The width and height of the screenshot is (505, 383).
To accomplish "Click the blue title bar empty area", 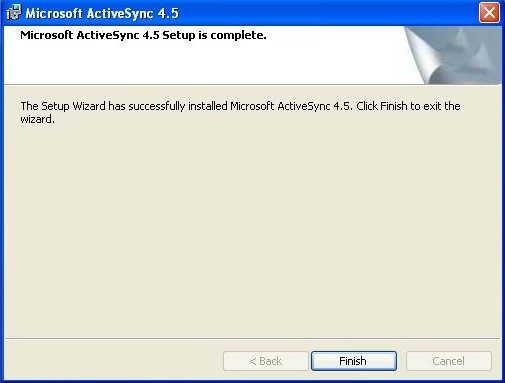I will pyautogui.click(x=328, y=13).
